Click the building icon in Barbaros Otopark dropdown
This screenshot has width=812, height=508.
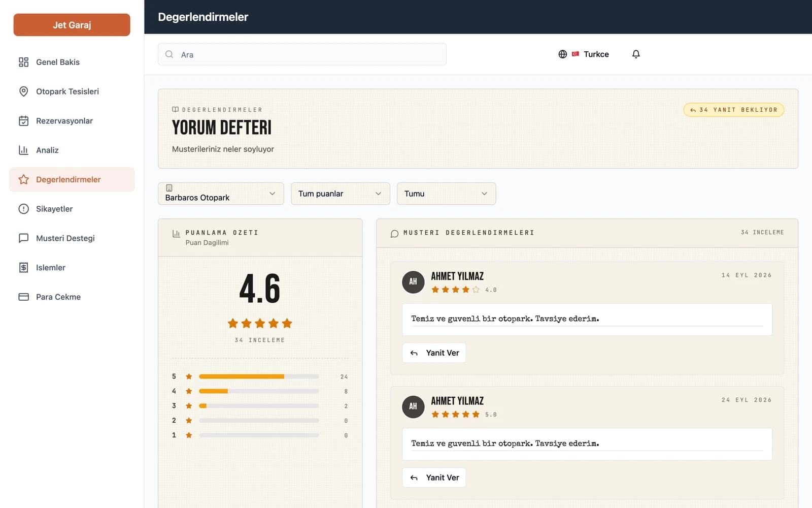coord(169,188)
